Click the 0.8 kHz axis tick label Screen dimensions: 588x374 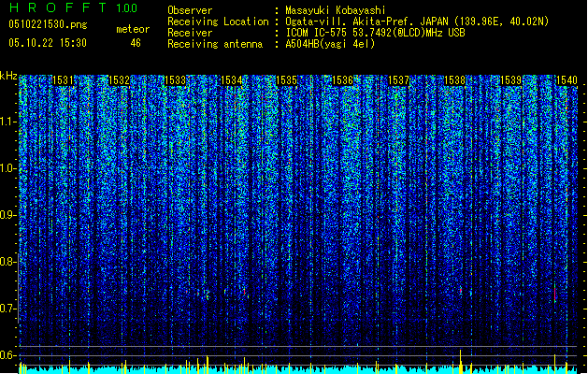point(8,262)
